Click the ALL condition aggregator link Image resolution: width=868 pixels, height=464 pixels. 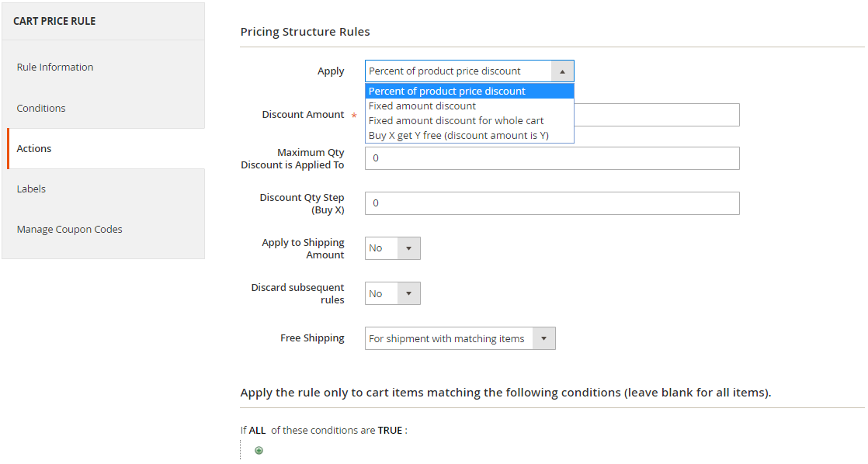257,430
